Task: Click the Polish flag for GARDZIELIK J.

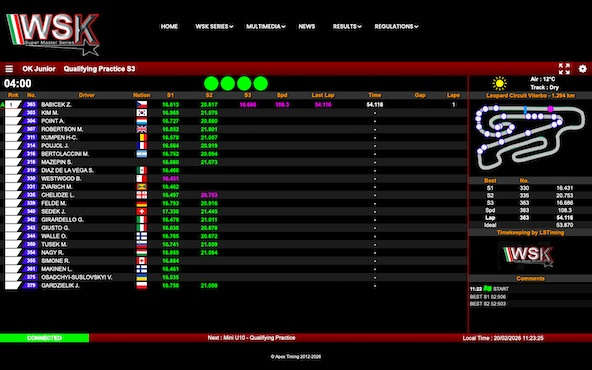Action: 142,286
